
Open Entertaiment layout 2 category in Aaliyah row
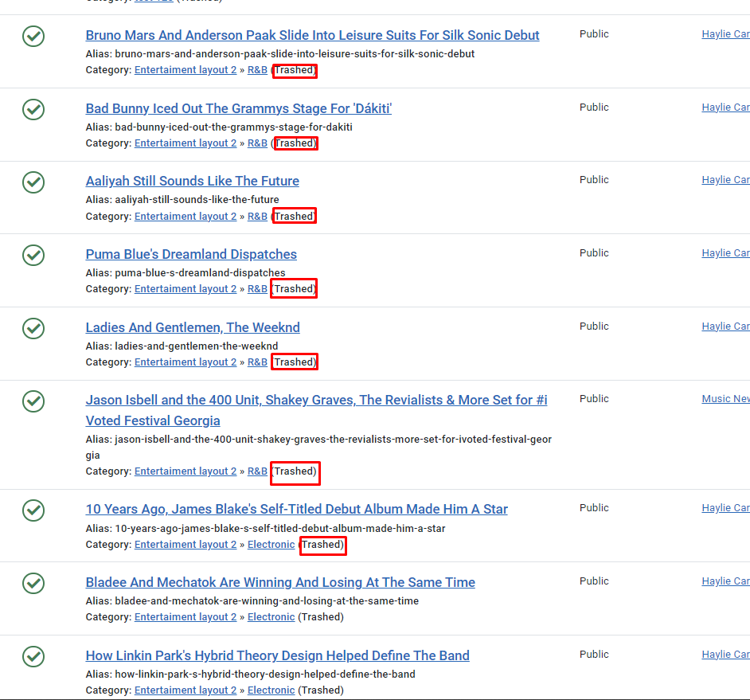click(186, 217)
